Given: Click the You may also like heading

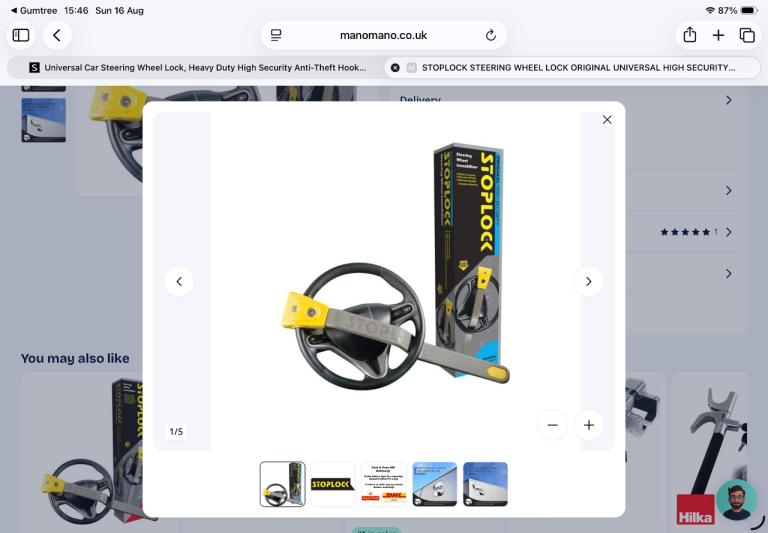Looking at the screenshot, I should 75,358.
